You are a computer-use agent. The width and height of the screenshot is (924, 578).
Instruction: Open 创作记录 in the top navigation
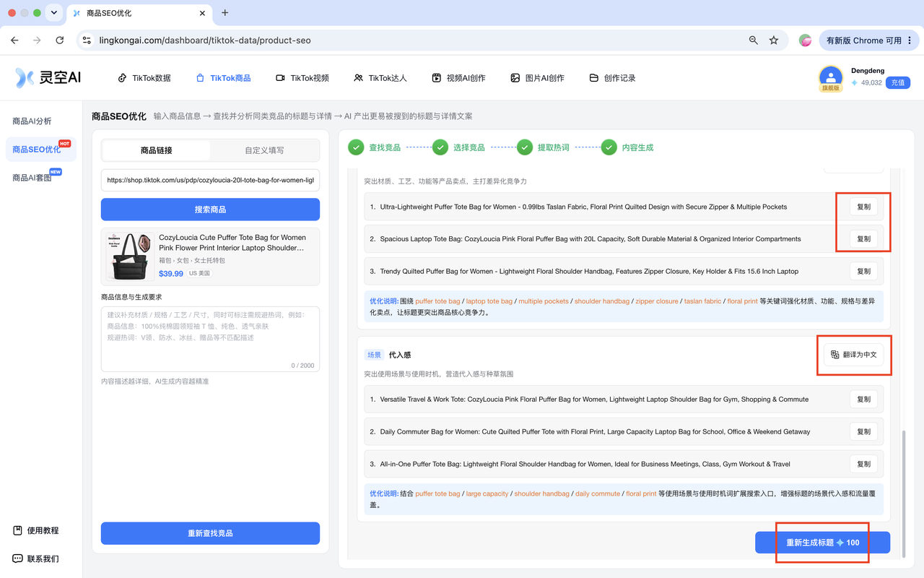click(x=612, y=78)
